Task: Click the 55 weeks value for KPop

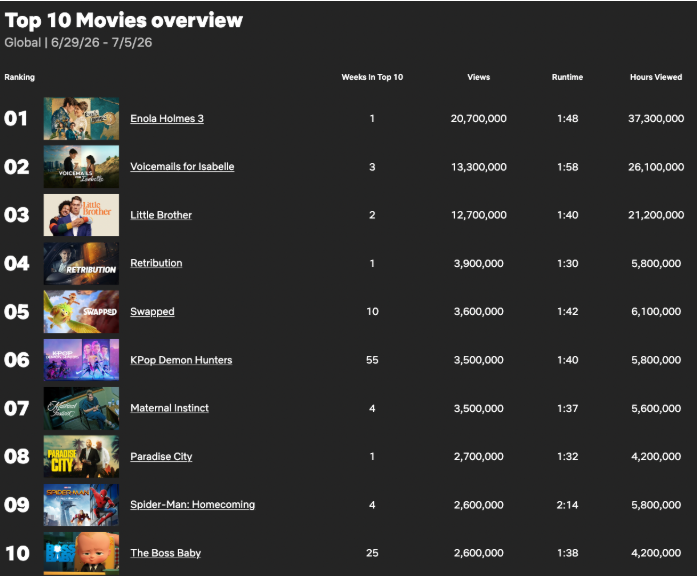Action: [372, 360]
